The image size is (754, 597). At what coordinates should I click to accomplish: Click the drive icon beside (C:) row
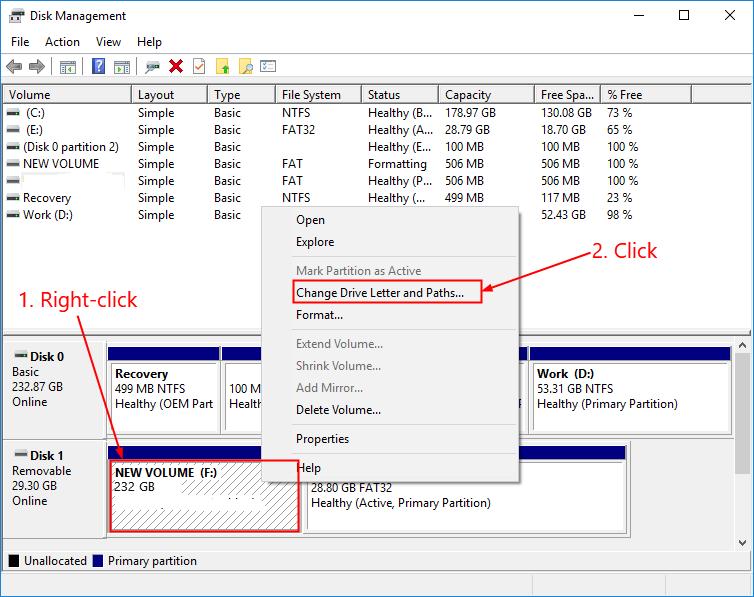coord(13,113)
